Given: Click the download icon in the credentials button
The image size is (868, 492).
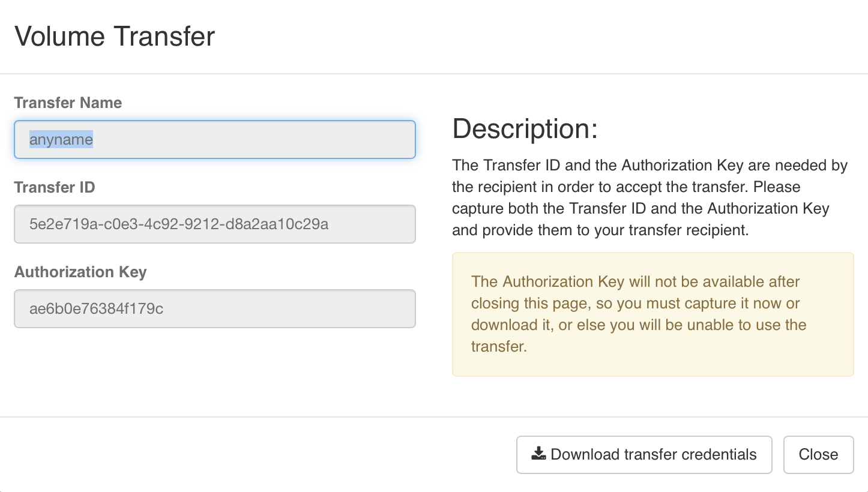Looking at the screenshot, I should [x=538, y=454].
